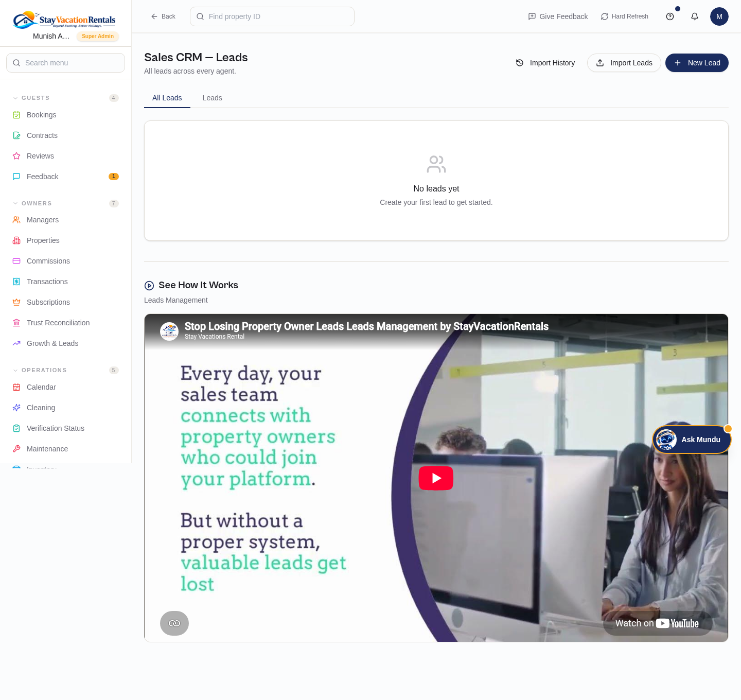Click the video link copy icon
Viewport: 741px width, 700px height.
coord(174,623)
